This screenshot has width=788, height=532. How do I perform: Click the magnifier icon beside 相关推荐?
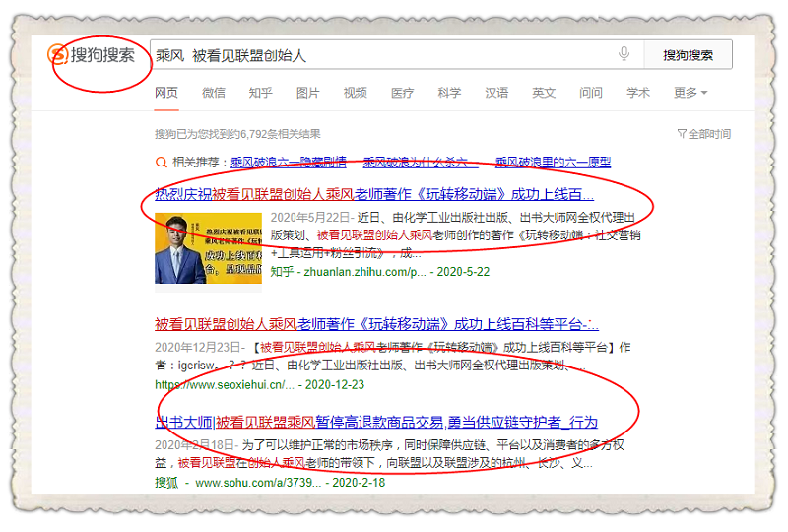pos(161,163)
